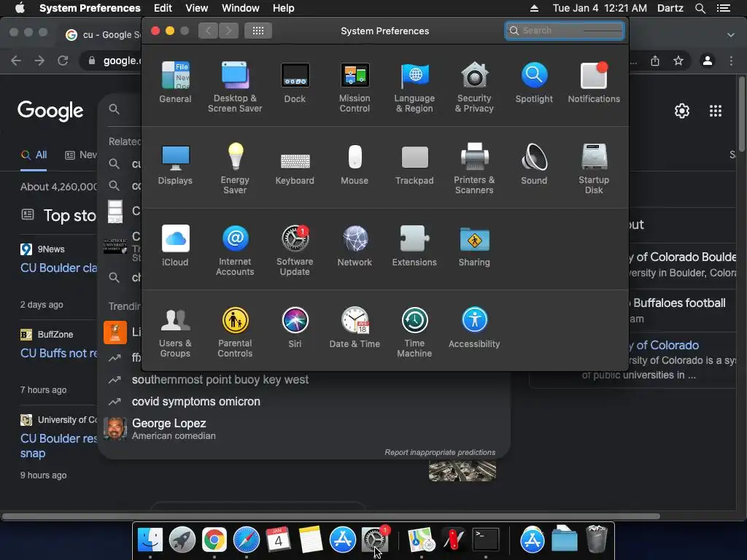This screenshot has height=560, width=747.
Task: Open Maps from the Dock
Action: (421, 540)
